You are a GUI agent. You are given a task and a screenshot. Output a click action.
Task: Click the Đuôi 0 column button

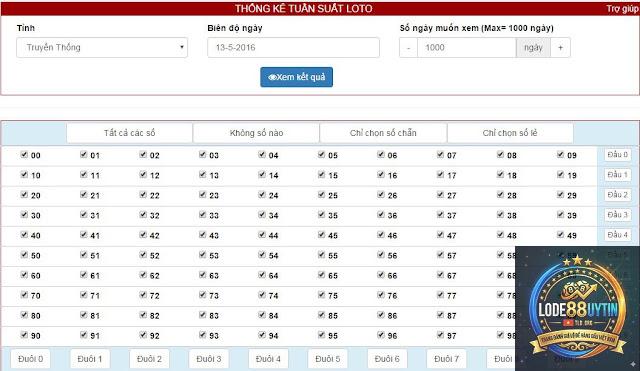(x=31, y=359)
